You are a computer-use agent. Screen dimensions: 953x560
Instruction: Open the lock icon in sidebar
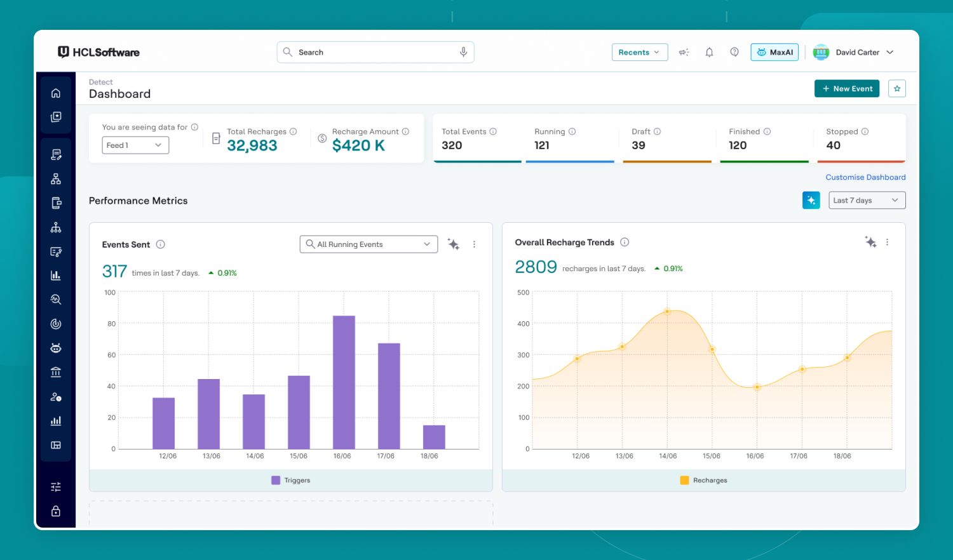tap(56, 511)
